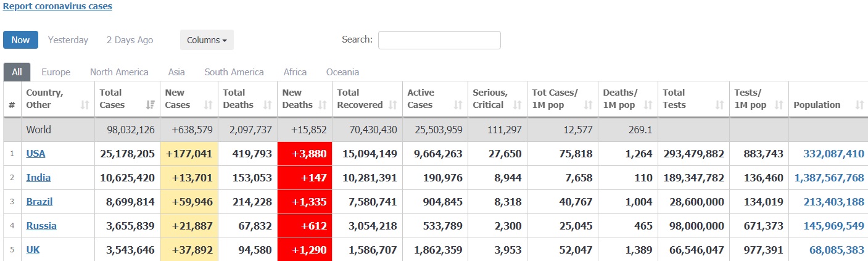
Task: Open the Columns dropdown
Action: pos(207,40)
